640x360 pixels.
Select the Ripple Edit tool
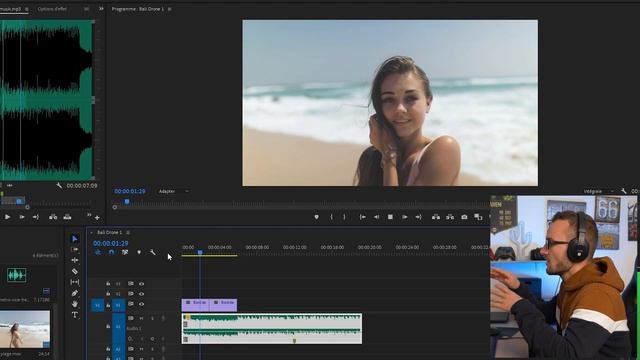click(x=75, y=260)
